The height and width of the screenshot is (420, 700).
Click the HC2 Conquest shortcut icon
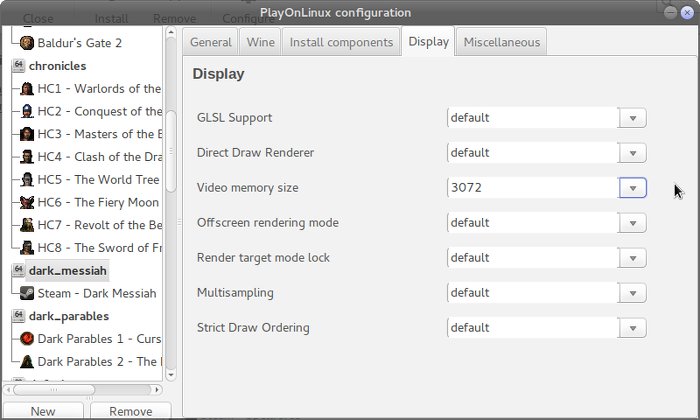[27, 111]
